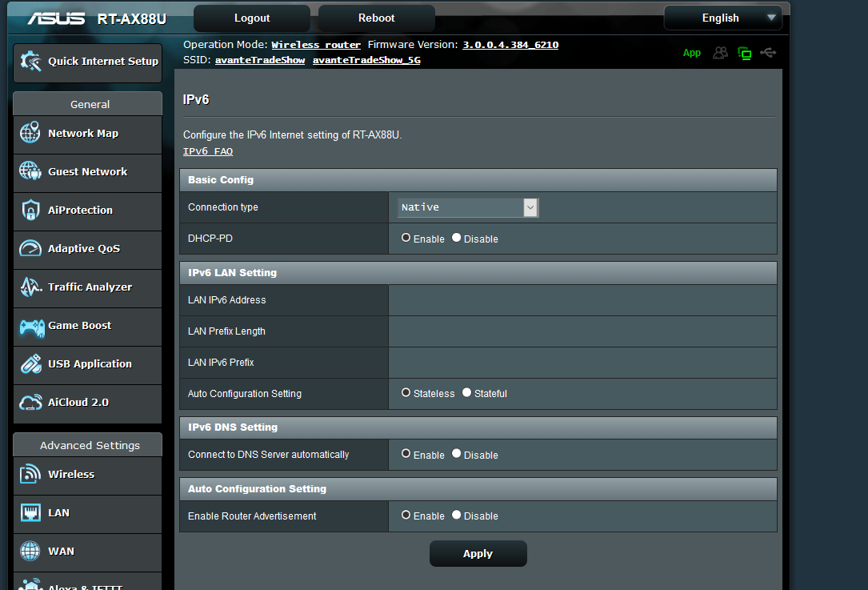Click the Wireless router operation mode link
Image resolution: width=868 pixels, height=590 pixels.
click(x=315, y=45)
